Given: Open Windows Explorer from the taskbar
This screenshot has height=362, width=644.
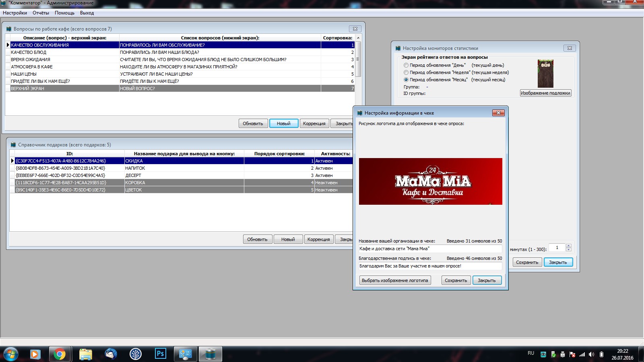Looking at the screenshot, I should click(x=85, y=354).
